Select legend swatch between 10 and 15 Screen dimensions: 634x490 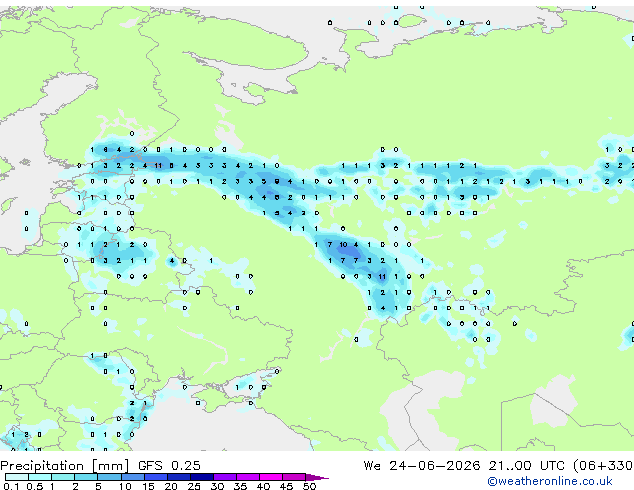pyautogui.click(x=132, y=477)
